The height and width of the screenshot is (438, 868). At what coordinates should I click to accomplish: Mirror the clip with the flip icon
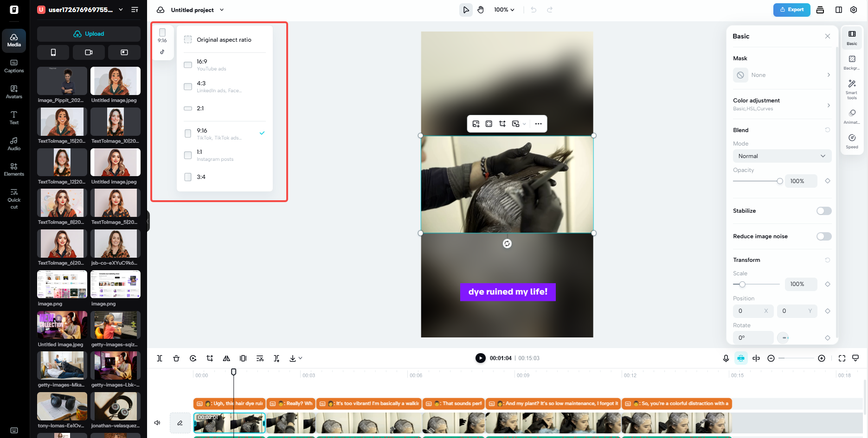(226, 358)
